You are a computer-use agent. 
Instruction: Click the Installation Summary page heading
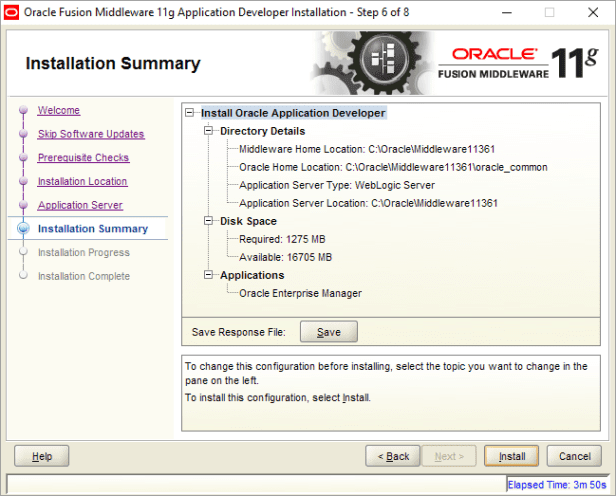point(113,63)
